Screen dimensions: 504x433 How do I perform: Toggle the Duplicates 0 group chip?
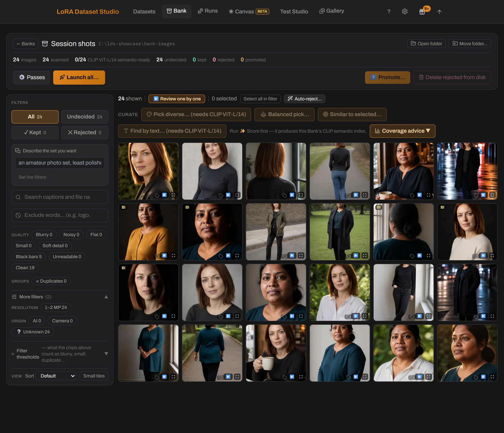pyautogui.click(x=51, y=281)
